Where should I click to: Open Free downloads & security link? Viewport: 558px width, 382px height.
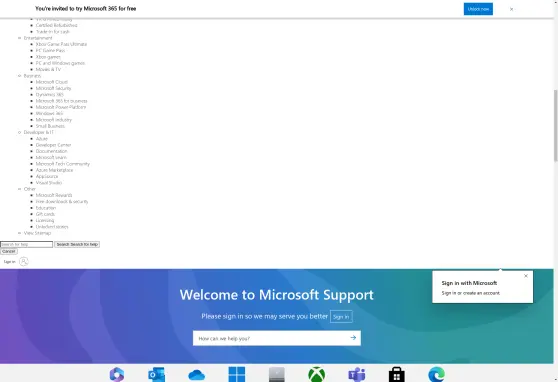pyautogui.click(x=62, y=202)
